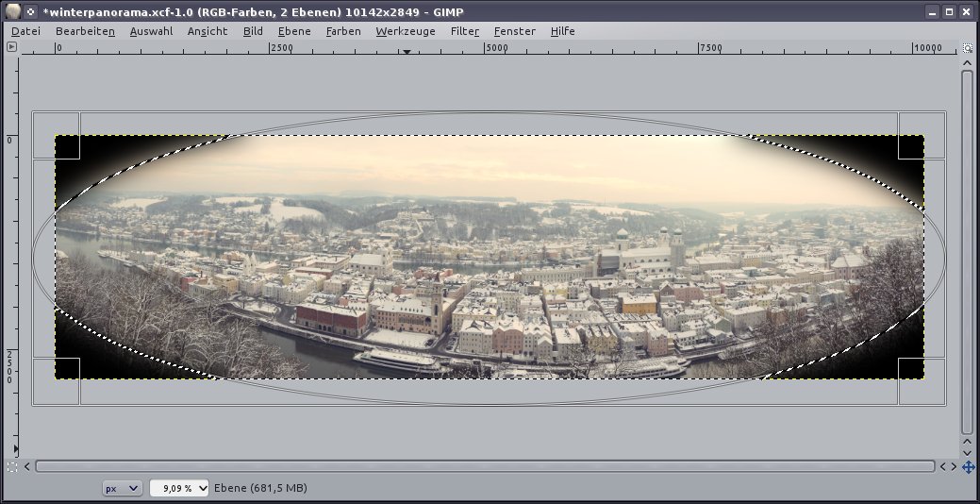Screen dimensions: 980x504
Task: Click the vertical scrollbar handle
Action: pos(967,250)
